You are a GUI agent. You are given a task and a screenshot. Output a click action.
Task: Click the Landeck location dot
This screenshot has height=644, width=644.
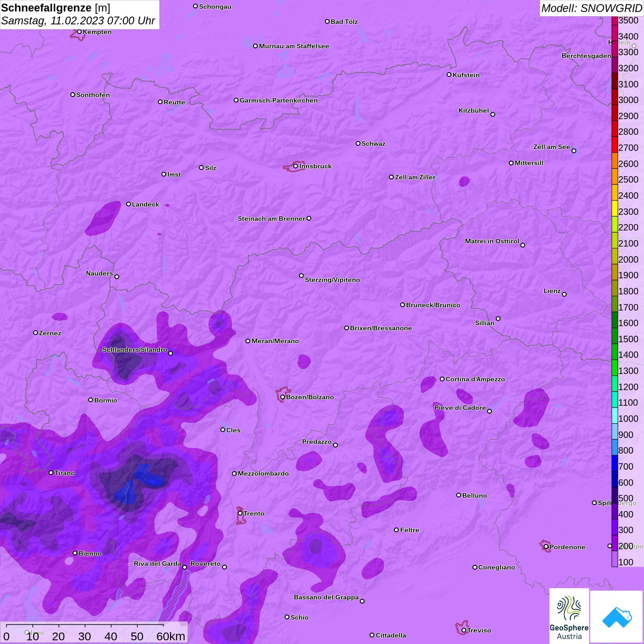tap(128, 204)
